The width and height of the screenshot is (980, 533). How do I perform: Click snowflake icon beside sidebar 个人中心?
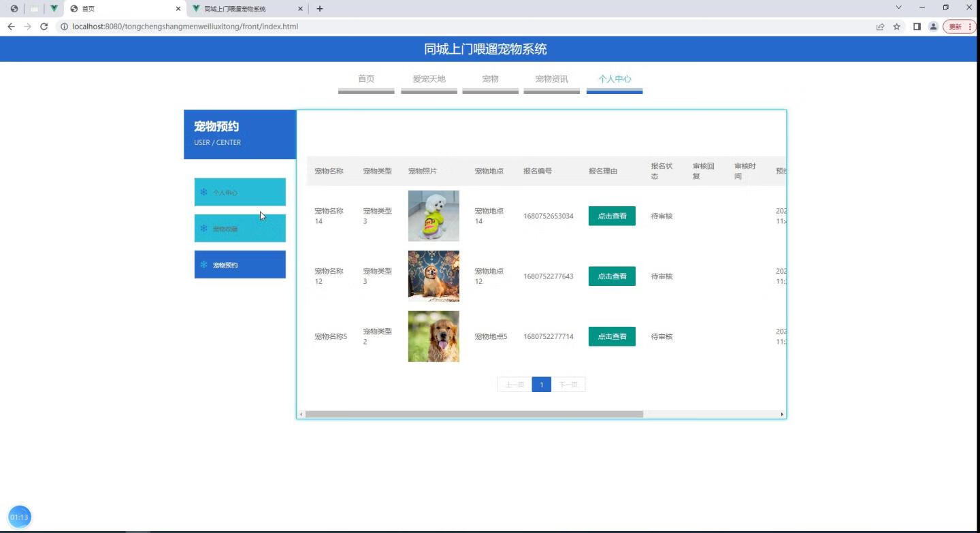(x=203, y=192)
